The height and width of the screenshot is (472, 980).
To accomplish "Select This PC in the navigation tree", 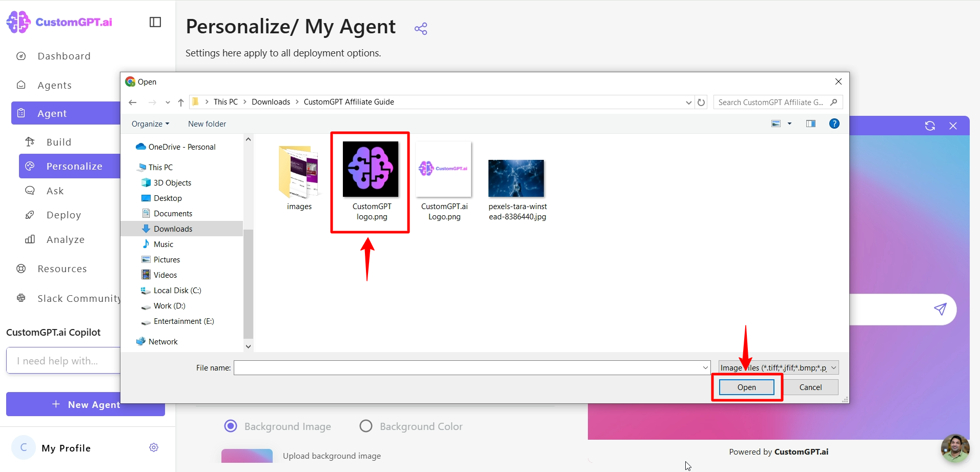I will coord(156,167).
